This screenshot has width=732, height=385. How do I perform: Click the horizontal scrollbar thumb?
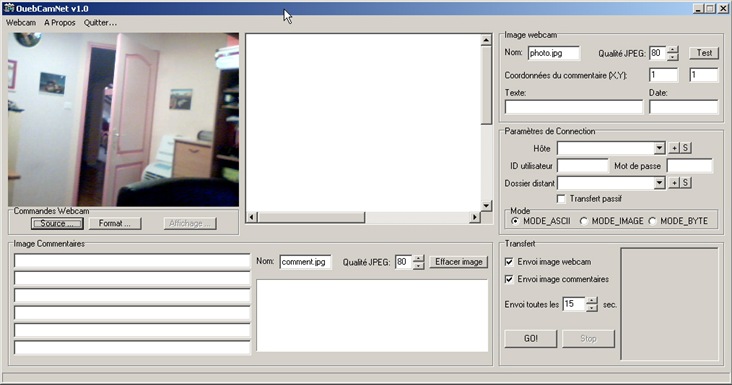(311, 217)
